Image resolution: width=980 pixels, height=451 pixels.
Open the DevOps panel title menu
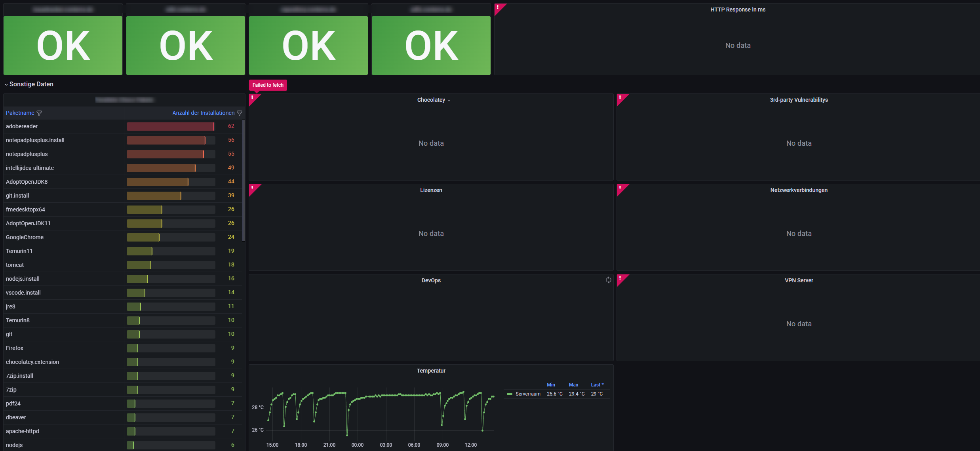(x=431, y=281)
